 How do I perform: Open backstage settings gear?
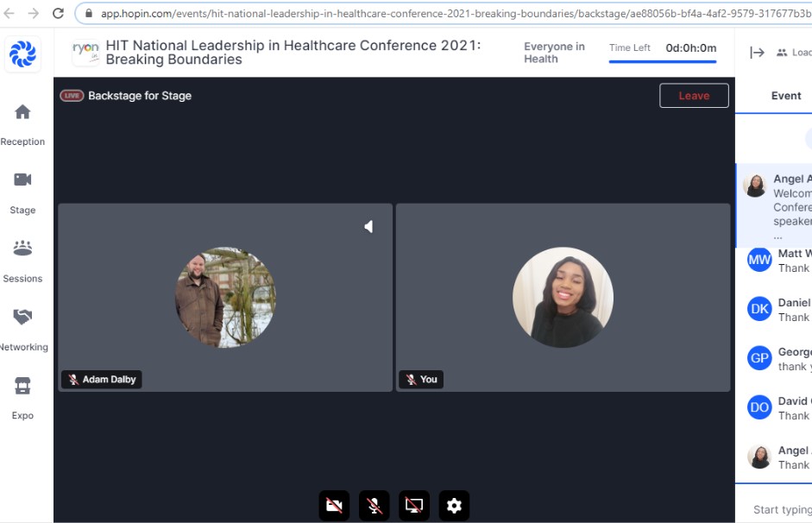(454, 506)
